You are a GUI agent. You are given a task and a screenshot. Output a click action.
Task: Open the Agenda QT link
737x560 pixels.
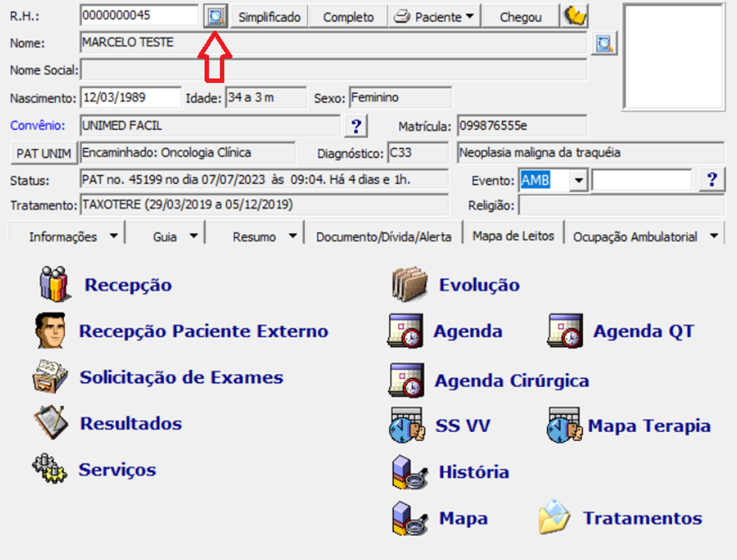pos(644,331)
